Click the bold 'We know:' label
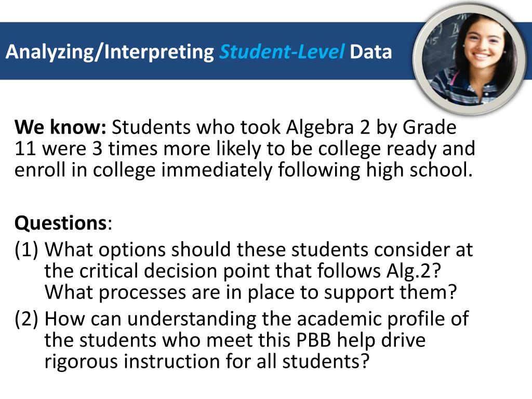 click(60, 127)
